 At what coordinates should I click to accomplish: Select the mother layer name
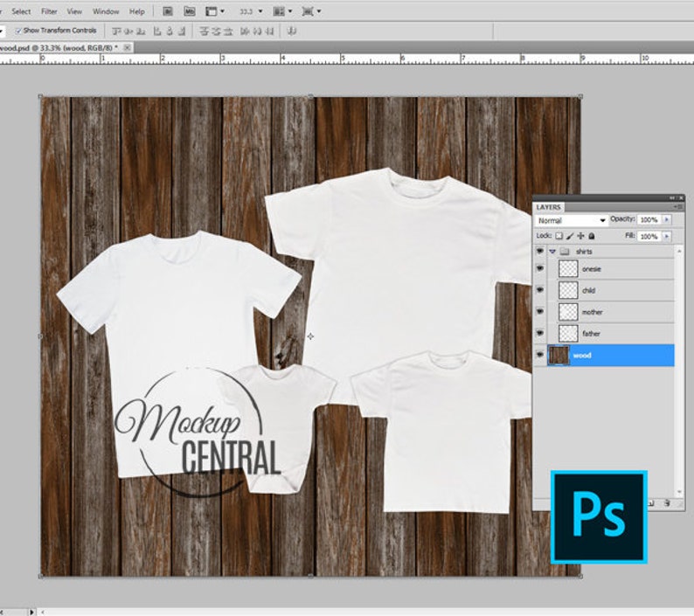593,312
